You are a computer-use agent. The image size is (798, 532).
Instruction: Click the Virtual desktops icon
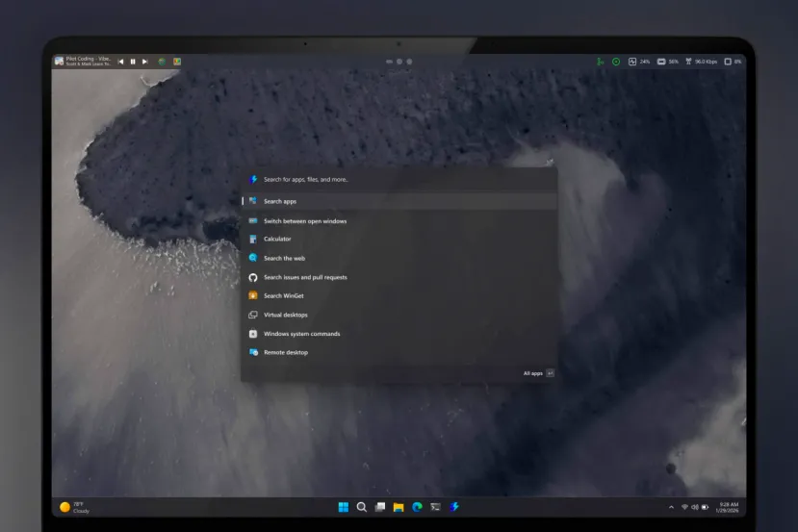coord(253,315)
